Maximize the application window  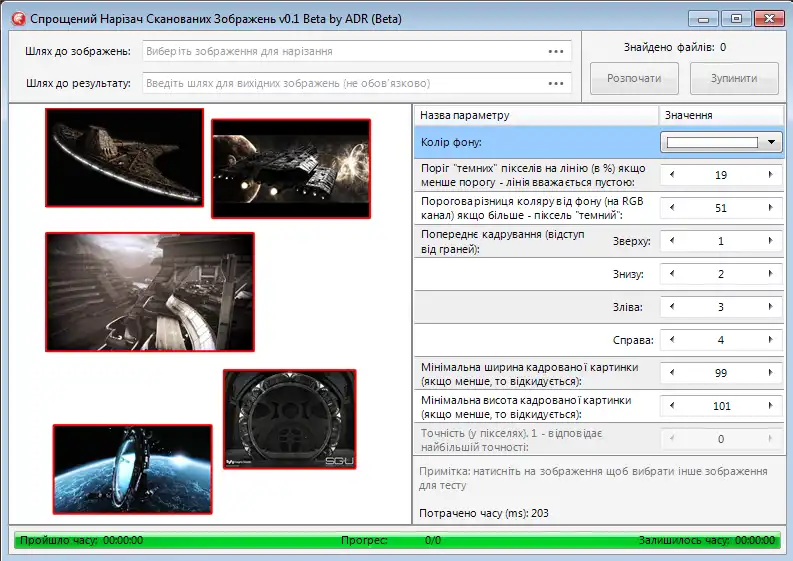pos(736,19)
